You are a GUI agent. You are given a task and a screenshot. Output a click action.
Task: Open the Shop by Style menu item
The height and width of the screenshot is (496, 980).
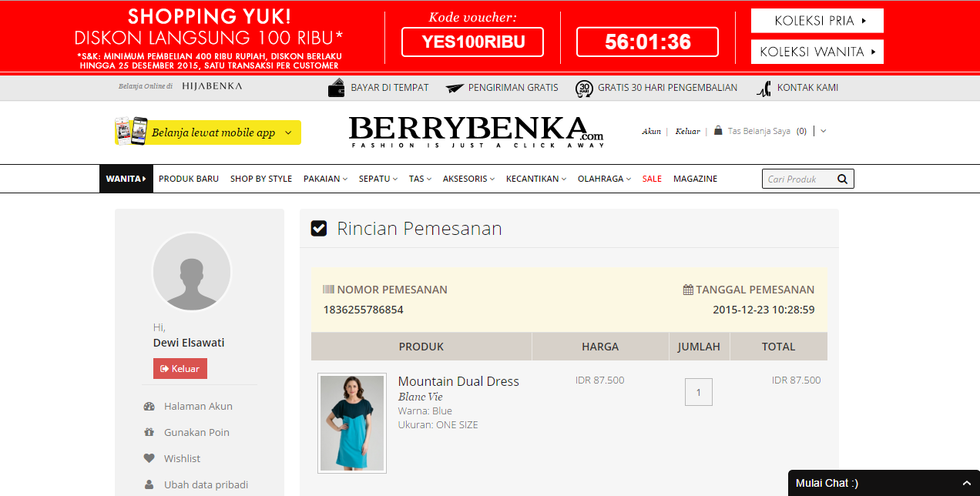[x=261, y=179]
